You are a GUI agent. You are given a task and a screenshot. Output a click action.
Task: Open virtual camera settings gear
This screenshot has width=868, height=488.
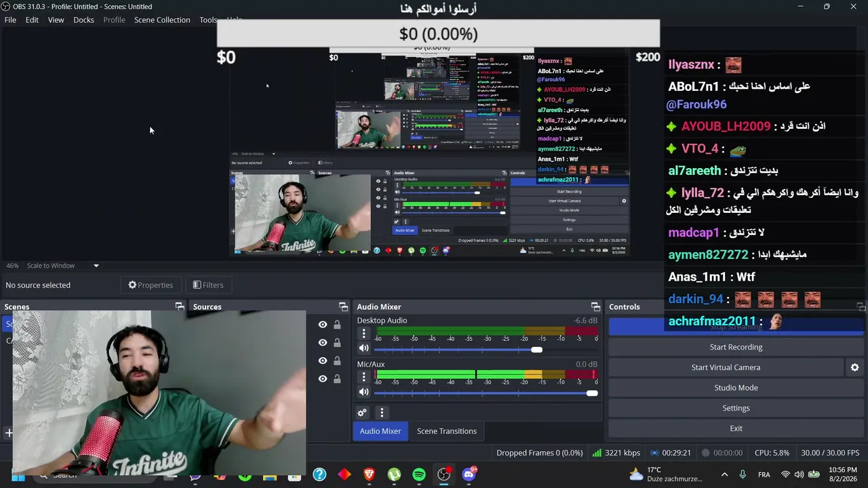[x=854, y=367]
